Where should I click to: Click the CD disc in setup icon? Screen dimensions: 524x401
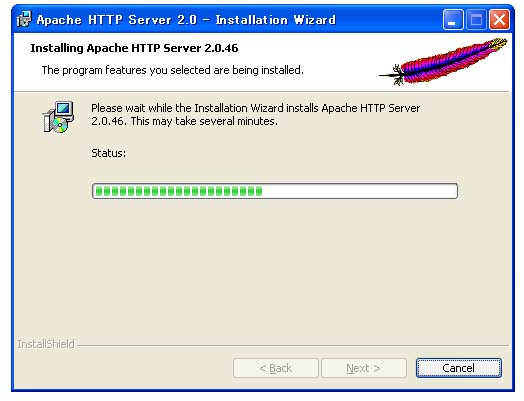60,125
